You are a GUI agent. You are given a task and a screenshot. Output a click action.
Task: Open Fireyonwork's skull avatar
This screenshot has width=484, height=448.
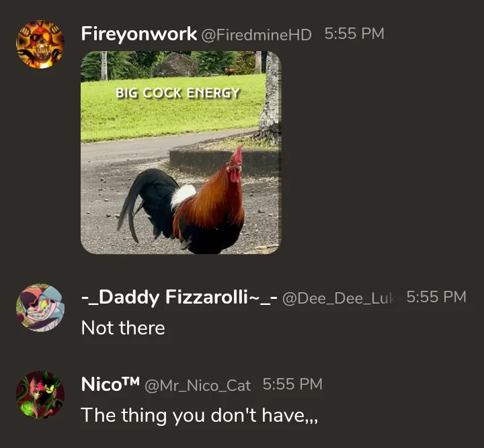[40, 44]
